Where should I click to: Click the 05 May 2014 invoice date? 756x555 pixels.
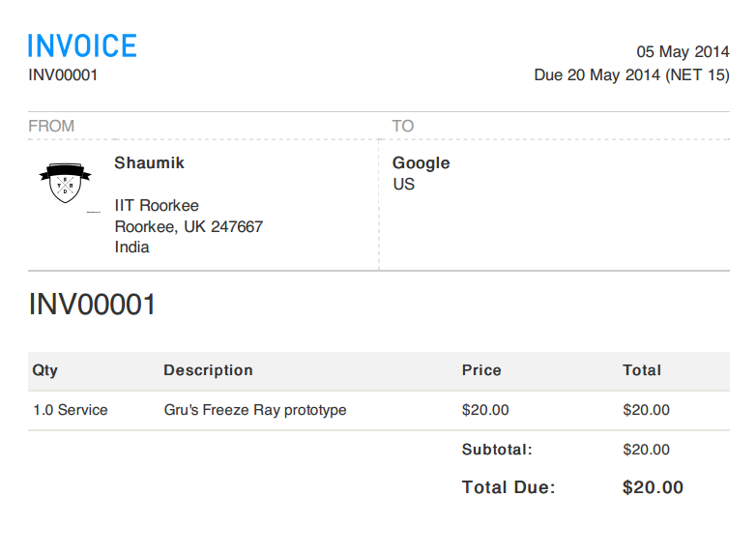click(683, 52)
